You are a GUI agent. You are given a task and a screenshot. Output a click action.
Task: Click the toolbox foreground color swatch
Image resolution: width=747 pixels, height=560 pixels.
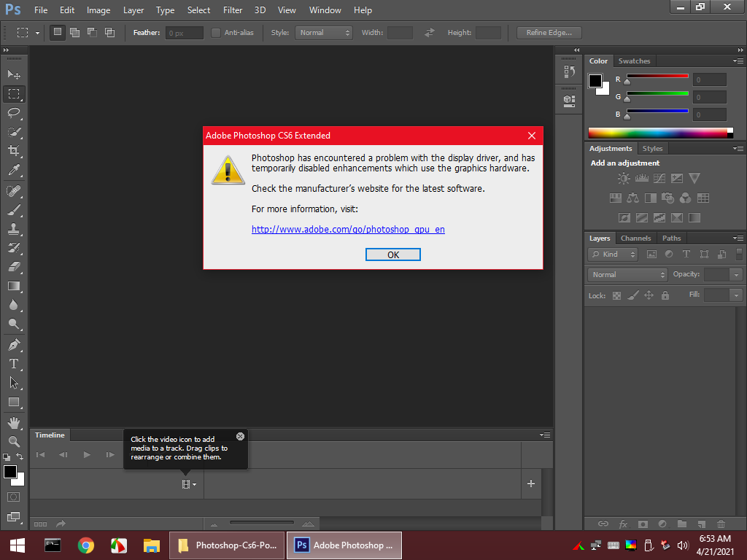(x=10, y=472)
